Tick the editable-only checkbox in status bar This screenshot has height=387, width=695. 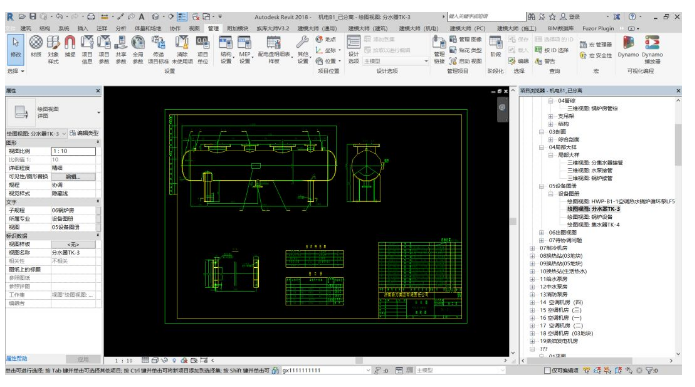547,370
